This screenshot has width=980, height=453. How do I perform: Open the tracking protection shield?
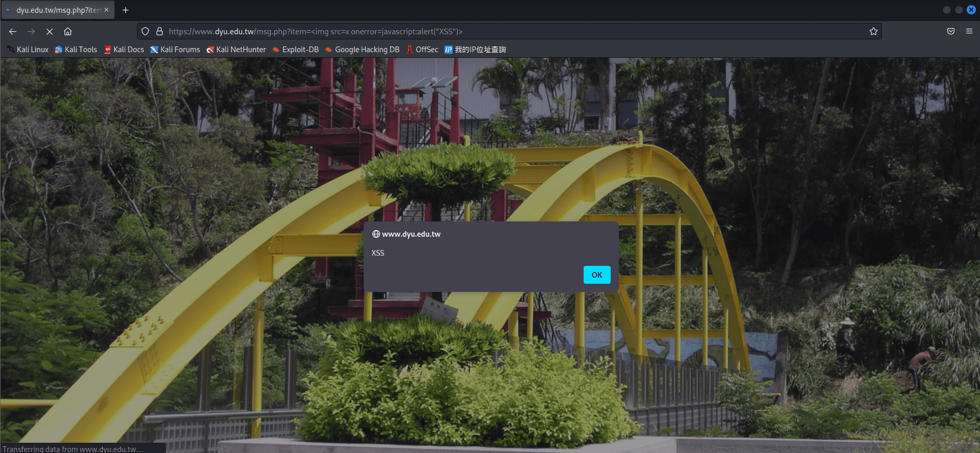click(145, 32)
